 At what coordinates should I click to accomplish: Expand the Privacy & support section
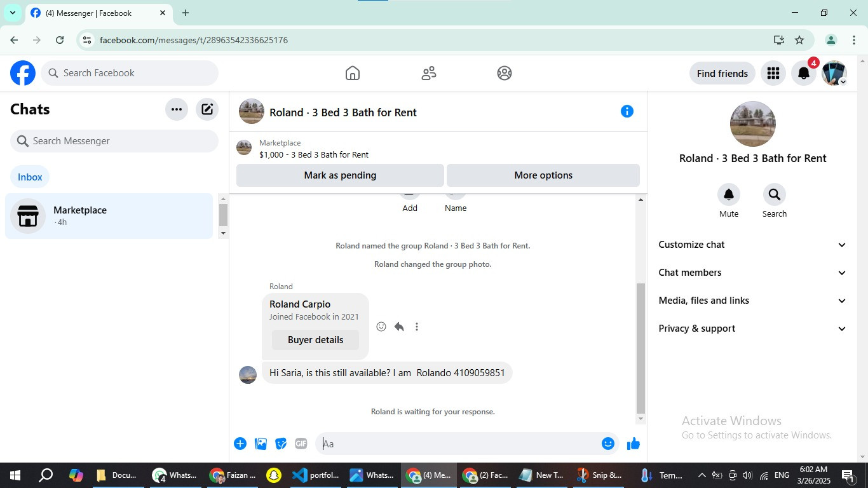pyautogui.click(x=753, y=329)
